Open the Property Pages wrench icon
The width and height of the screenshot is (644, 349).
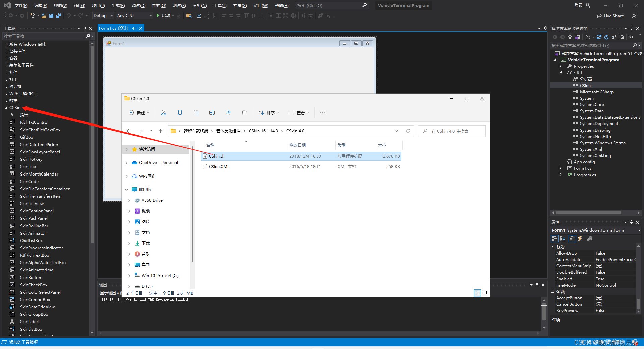572,239
